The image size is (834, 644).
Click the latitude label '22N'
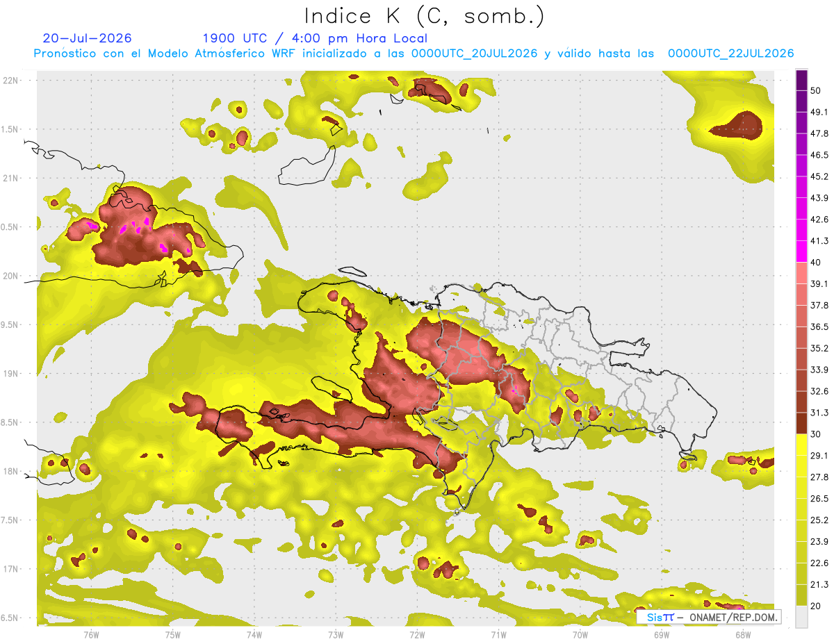coord(11,80)
